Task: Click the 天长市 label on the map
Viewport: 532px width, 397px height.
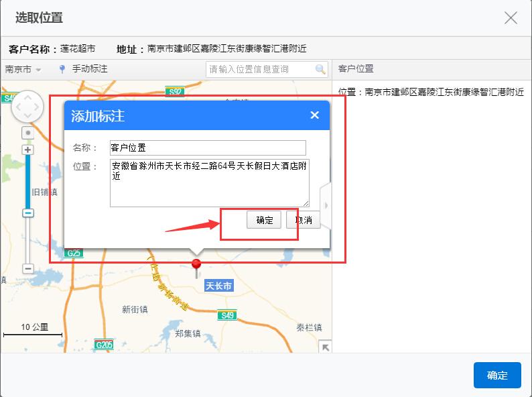Action: click(218, 286)
